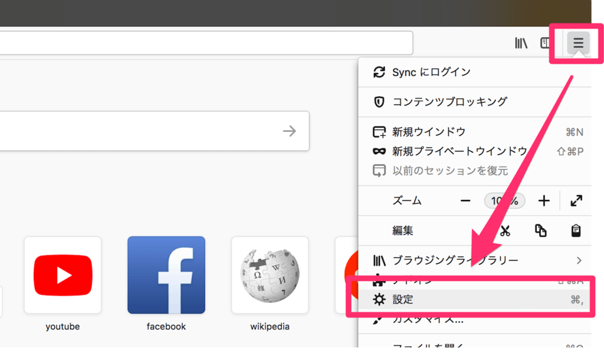Open the Library toolbar icon
Screen dimensions: 604x364
point(521,43)
